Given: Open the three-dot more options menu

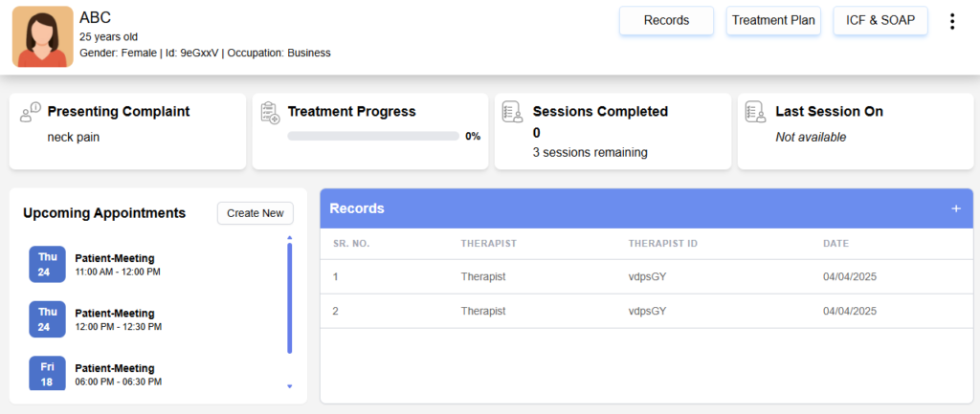Looking at the screenshot, I should (x=952, y=21).
